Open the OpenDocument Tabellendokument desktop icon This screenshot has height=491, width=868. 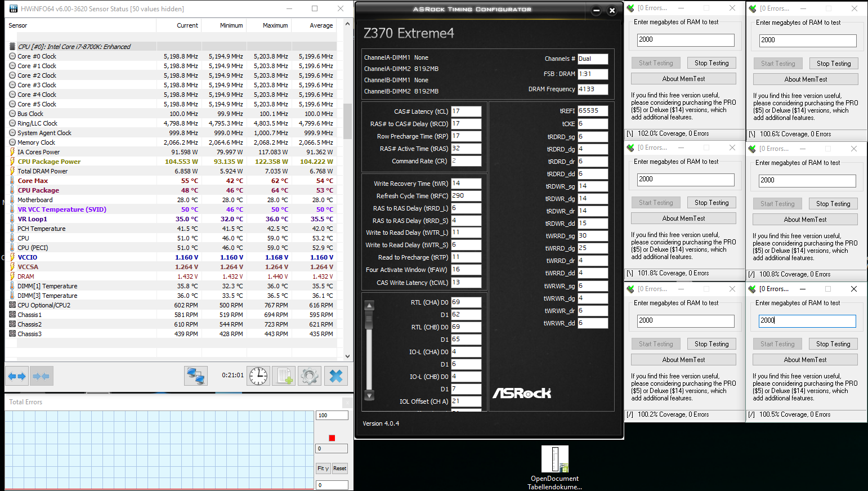554,467
